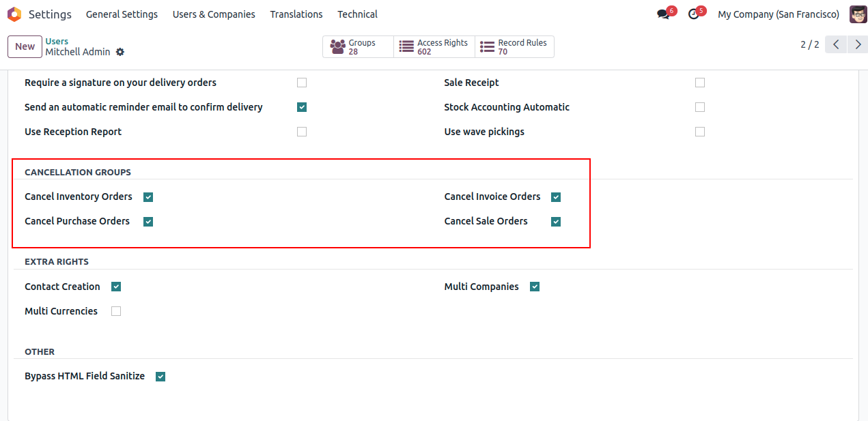This screenshot has width=868, height=421.
Task: Open the messages conversation icon
Action: 662,14
